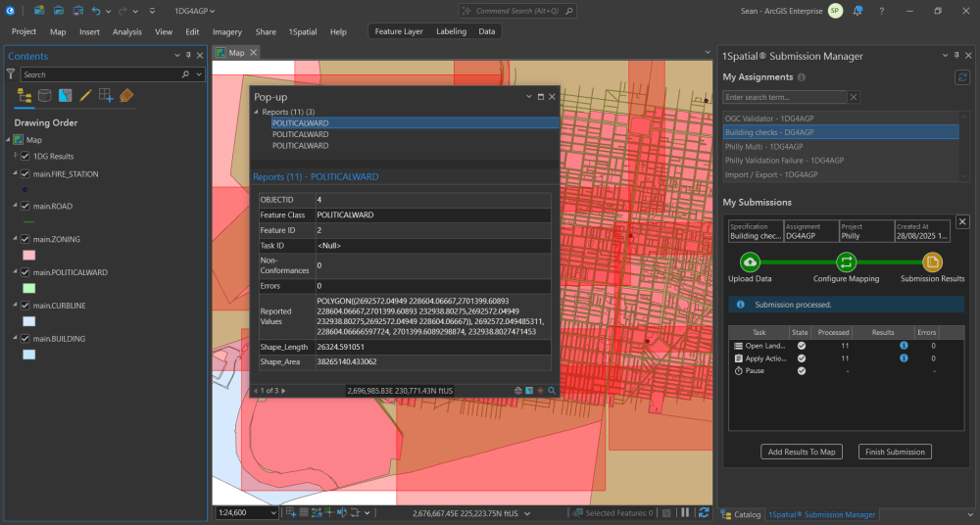The image size is (980, 525).
Task: Click the Undo arrow icon
Action: (96, 11)
